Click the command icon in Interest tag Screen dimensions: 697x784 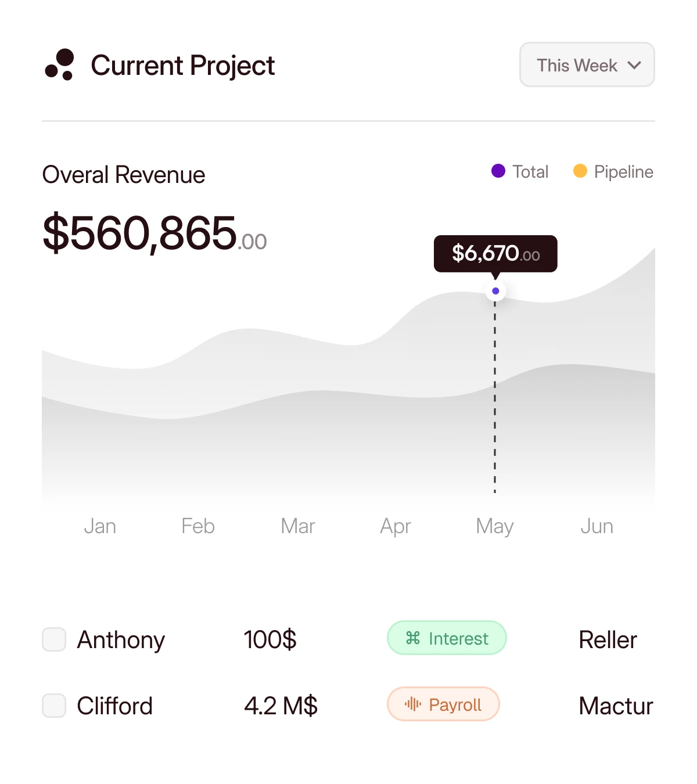[x=413, y=638]
